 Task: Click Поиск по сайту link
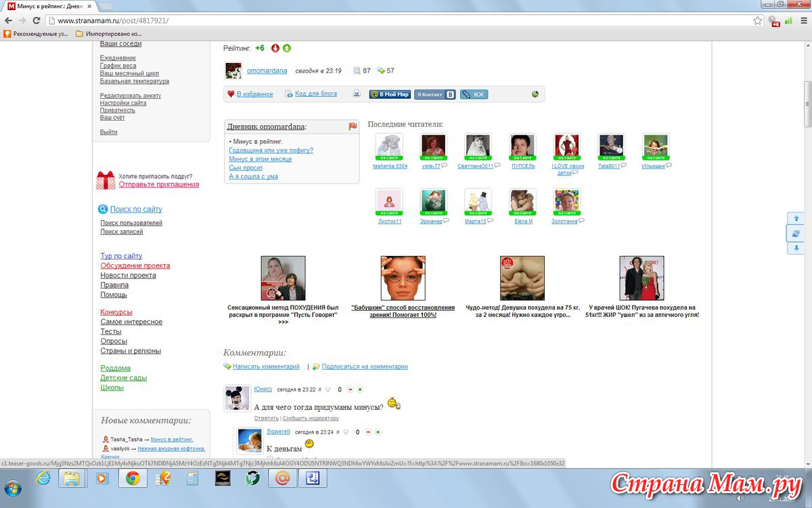pyautogui.click(x=136, y=209)
